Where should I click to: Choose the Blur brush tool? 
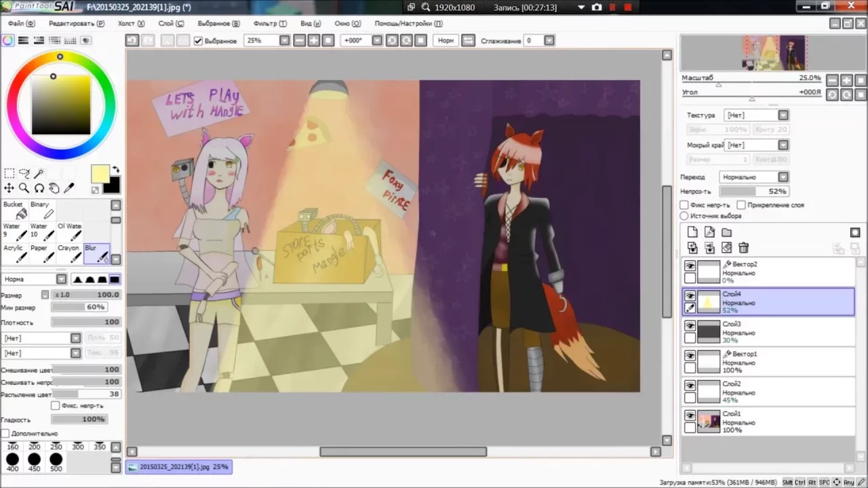coord(96,253)
